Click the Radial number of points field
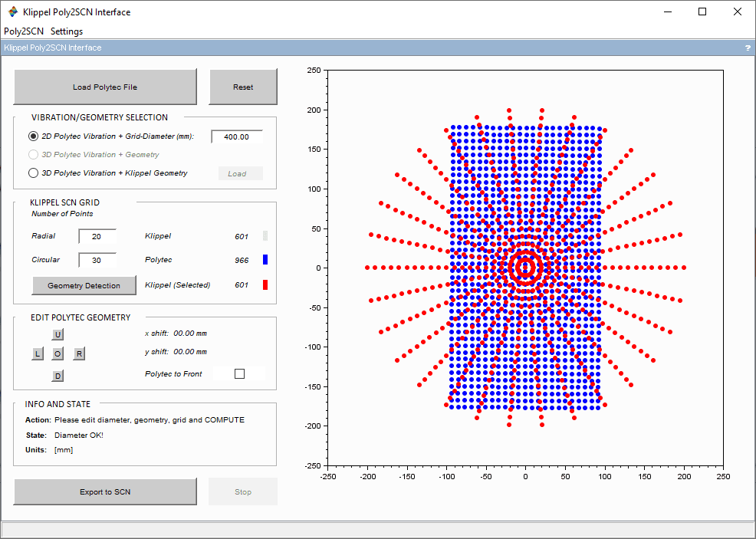Image resolution: width=756 pixels, height=539 pixels. [97, 236]
